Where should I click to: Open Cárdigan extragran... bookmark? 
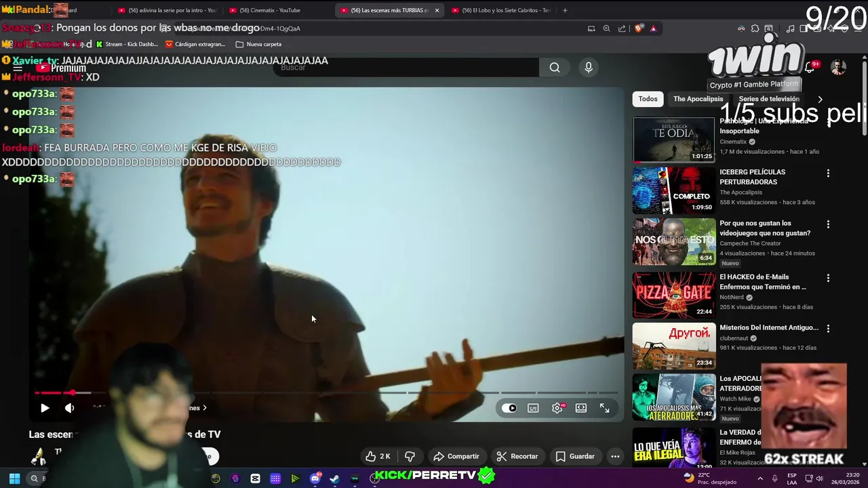pyautogui.click(x=195, y=44)
